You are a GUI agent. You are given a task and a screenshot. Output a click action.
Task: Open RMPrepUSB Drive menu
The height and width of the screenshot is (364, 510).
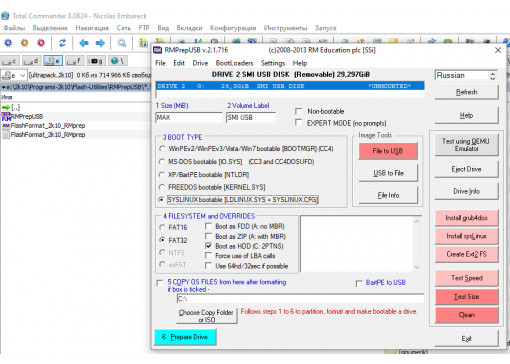(200, 63)
